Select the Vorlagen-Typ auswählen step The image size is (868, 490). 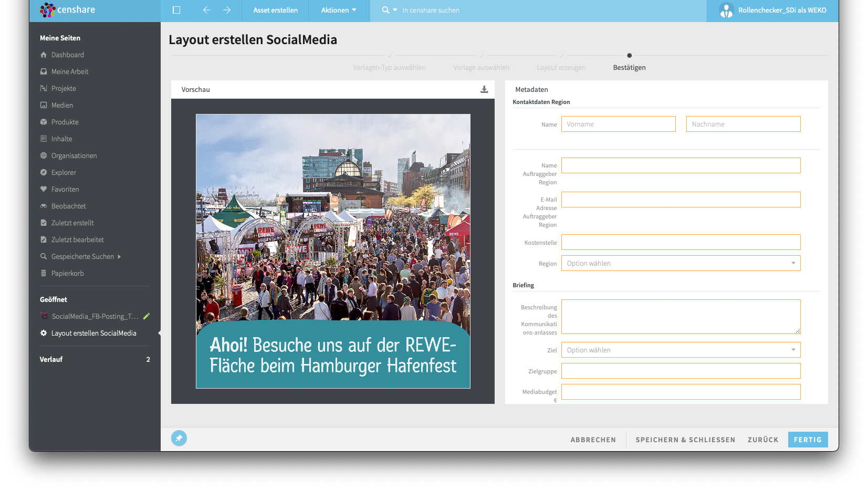click(389, 67)
